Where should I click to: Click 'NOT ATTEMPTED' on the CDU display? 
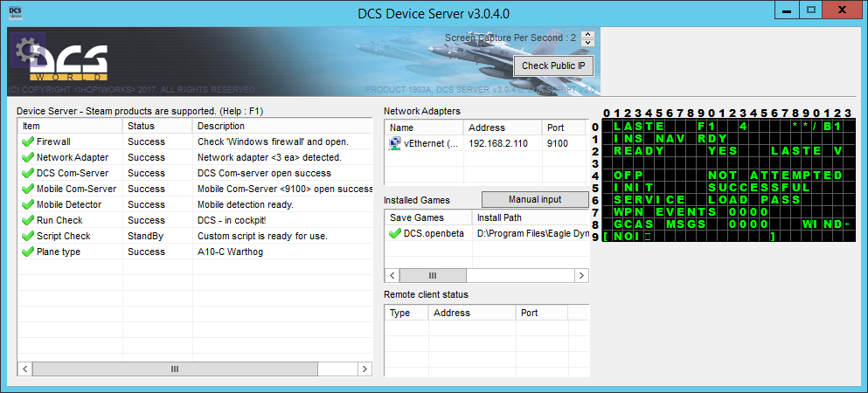(775, 176)
